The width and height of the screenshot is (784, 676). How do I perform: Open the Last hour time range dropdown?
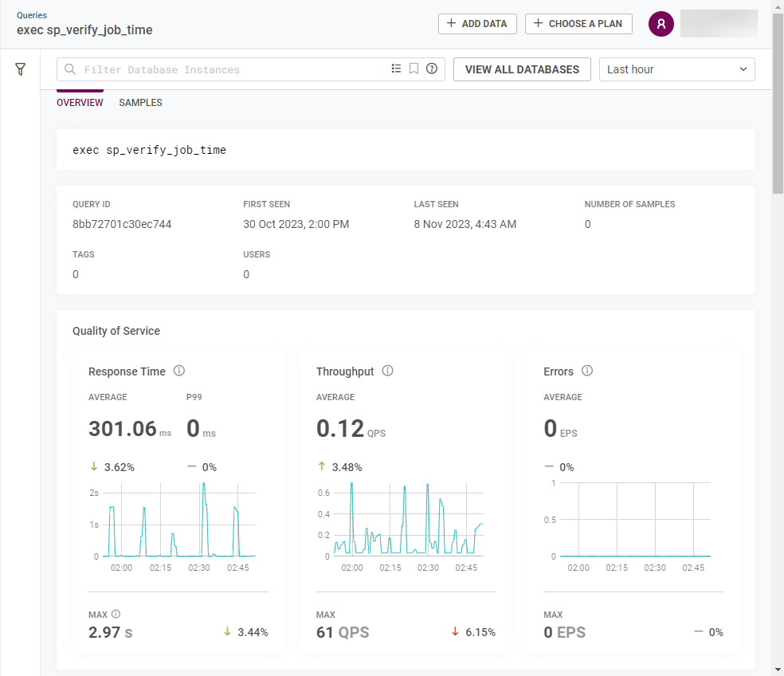pyautogui.click(x=676, y=69)
